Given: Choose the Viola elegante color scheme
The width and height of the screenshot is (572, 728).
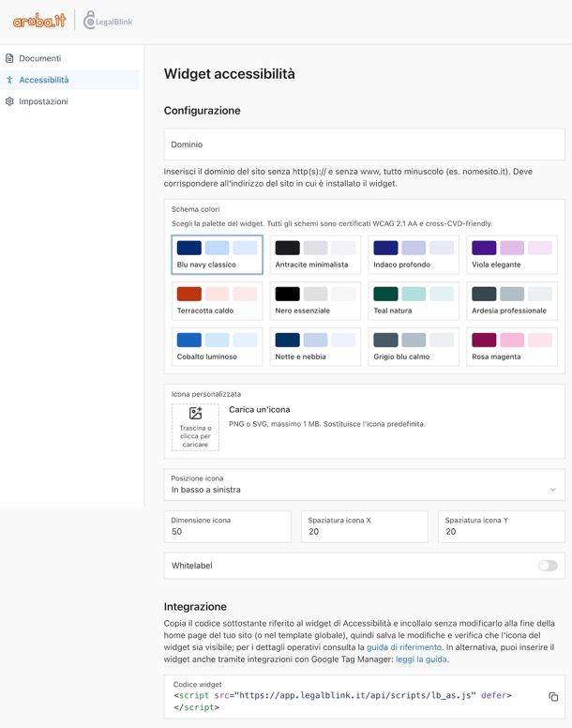Looking at the screenshot, I should coord(512,254).
